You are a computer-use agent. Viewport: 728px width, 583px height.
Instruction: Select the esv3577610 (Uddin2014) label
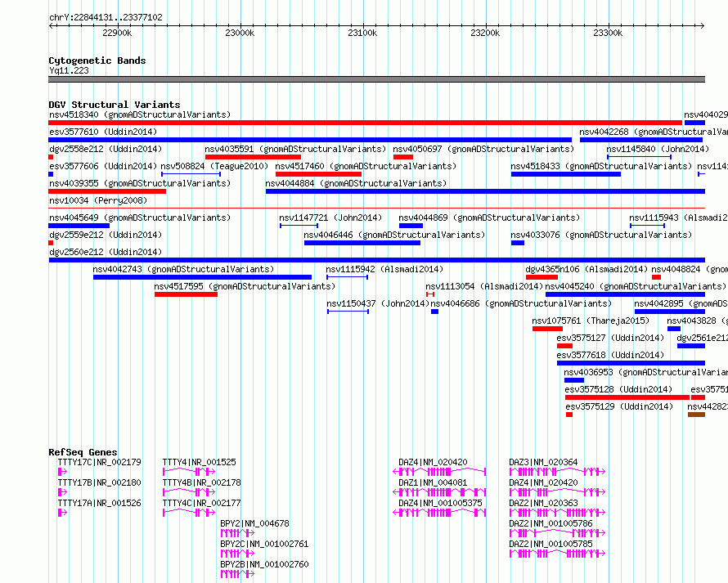point(103,132)
